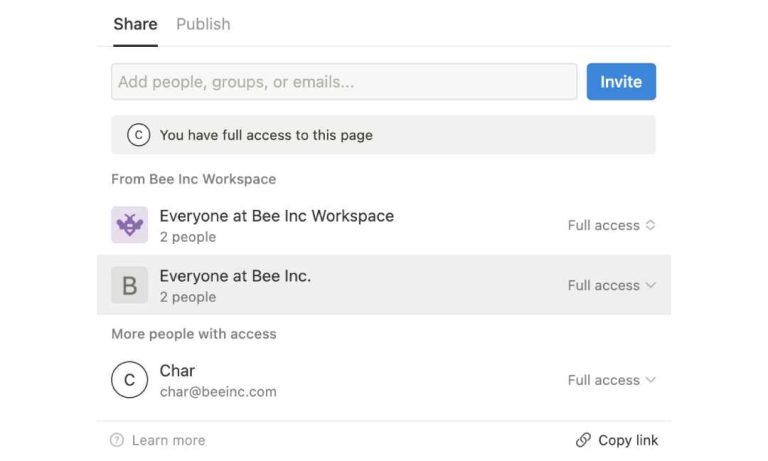Click the question mark help icon
768x461 pixels.
click(117, 440)
